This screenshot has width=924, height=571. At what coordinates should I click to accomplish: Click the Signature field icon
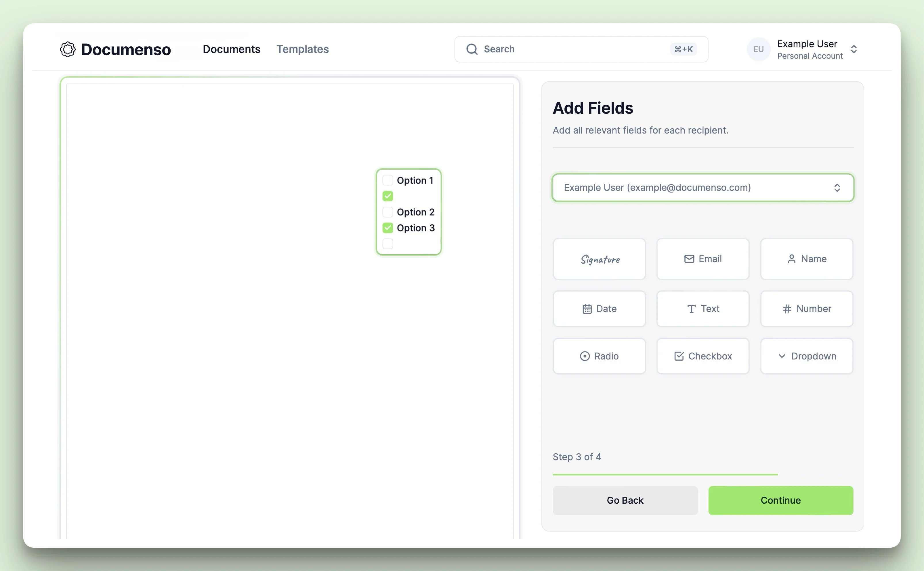click(599, 259)
